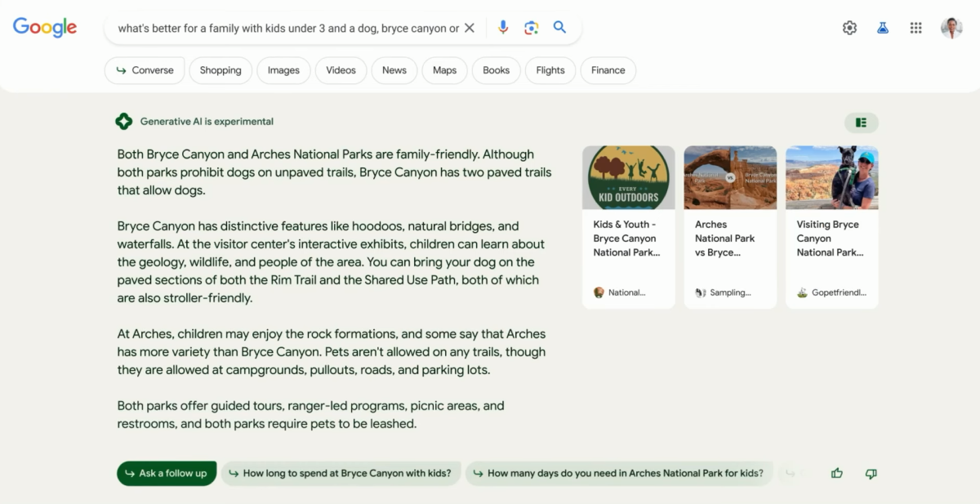Open Search Labs flask icon

coord(883,28)
